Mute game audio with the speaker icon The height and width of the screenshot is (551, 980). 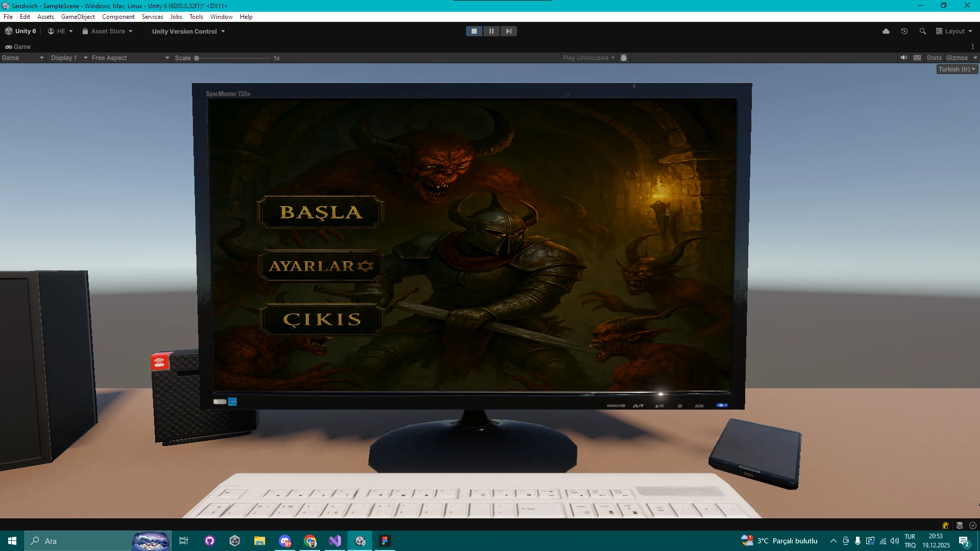(903, 58)
